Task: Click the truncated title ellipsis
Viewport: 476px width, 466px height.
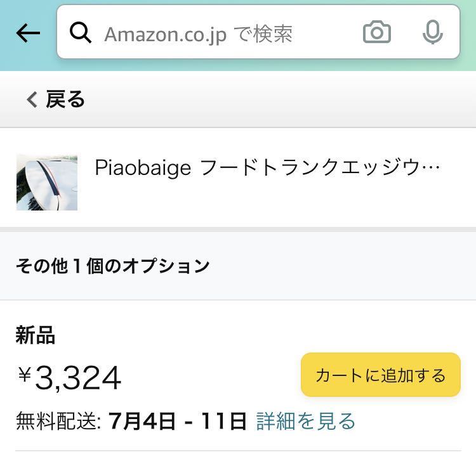Action: click(x=432, y=167)
